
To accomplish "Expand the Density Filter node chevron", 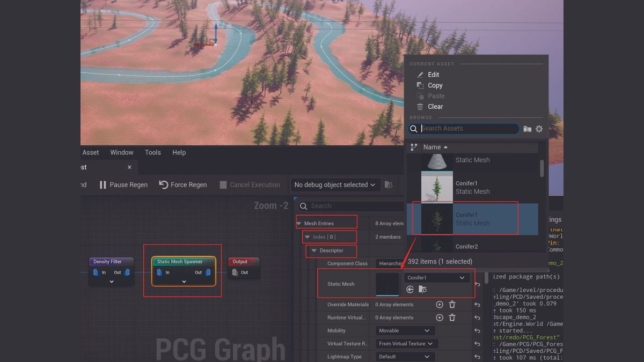I will (x=111, y=282).
